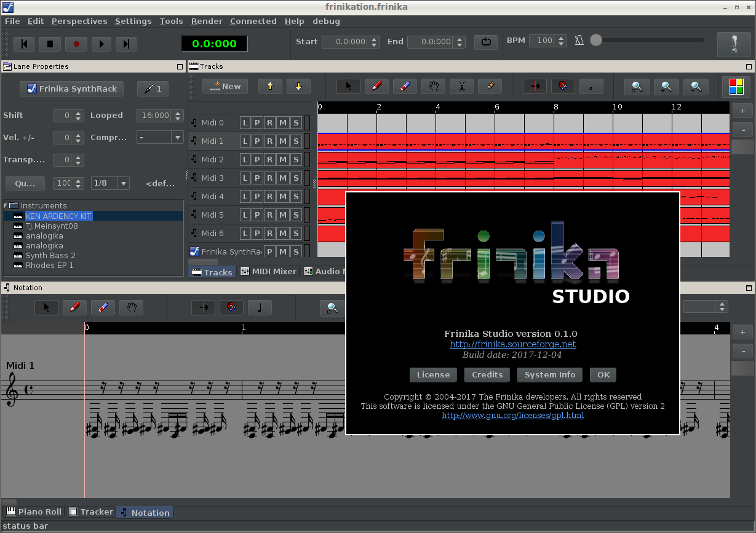The width and height of the screenshot is (756, 533).
Task: Click the zoom-out magnifier in Tracks toolbar
Action: pos(696,87)
